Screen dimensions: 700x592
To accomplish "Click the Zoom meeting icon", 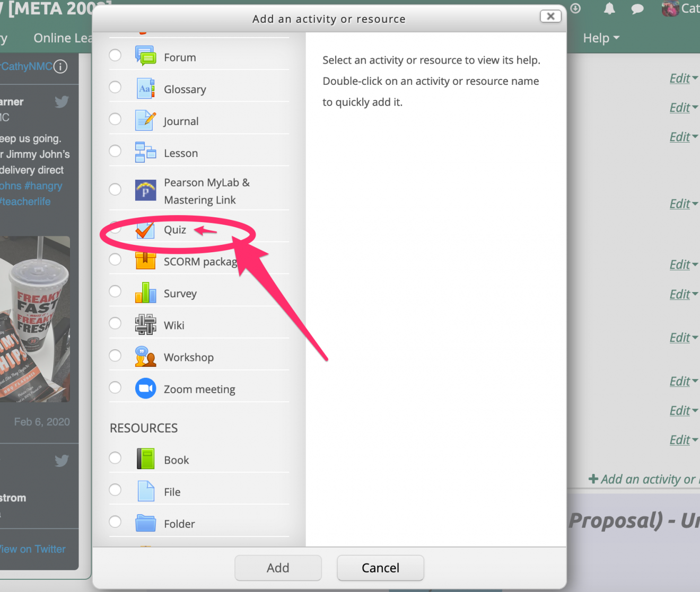I will (x=145, y=388).
